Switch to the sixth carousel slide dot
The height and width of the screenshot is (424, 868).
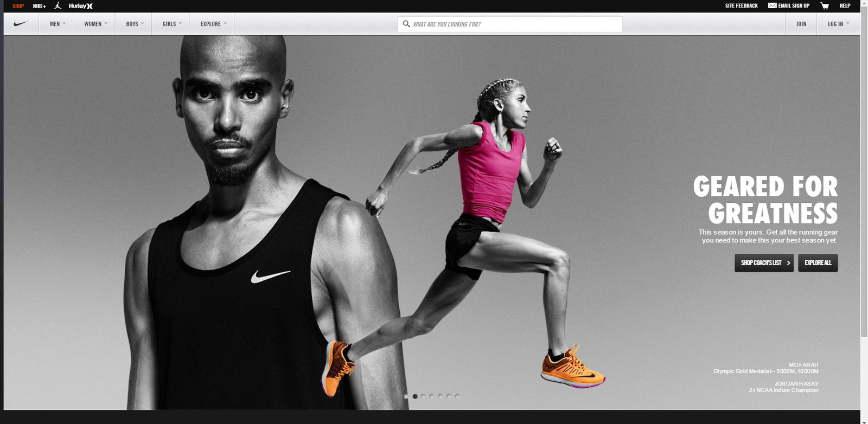pos(449,396)
